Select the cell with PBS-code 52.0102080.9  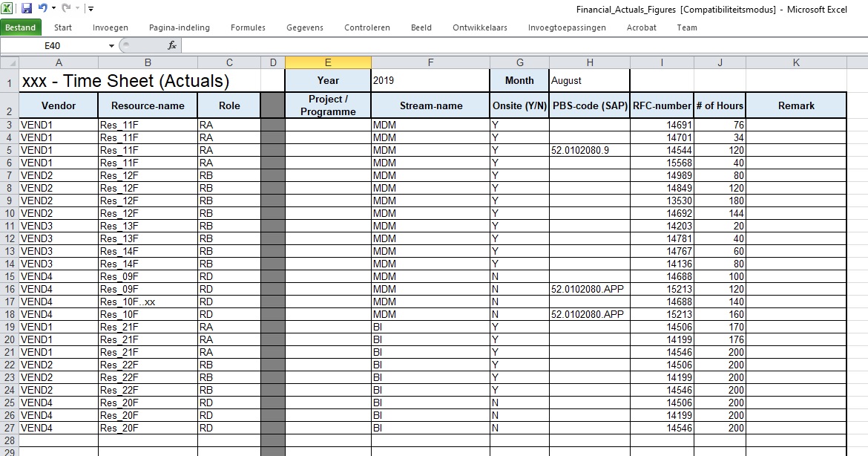tap(589, 150)
